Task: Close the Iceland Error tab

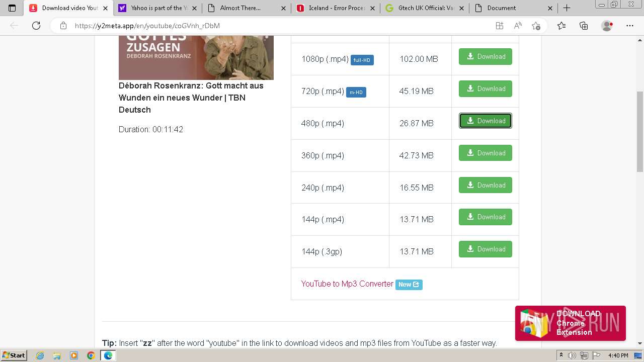Action: click(372, 8)
